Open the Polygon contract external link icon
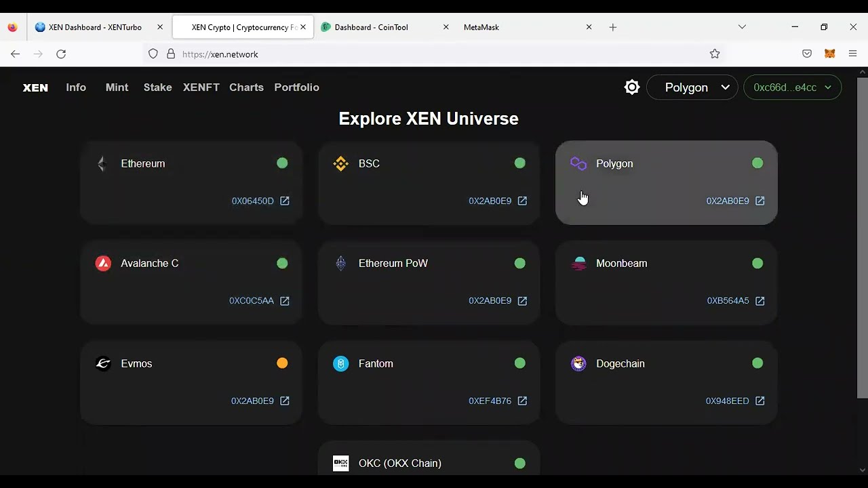868x488 pixels. [x=760, y=201]
